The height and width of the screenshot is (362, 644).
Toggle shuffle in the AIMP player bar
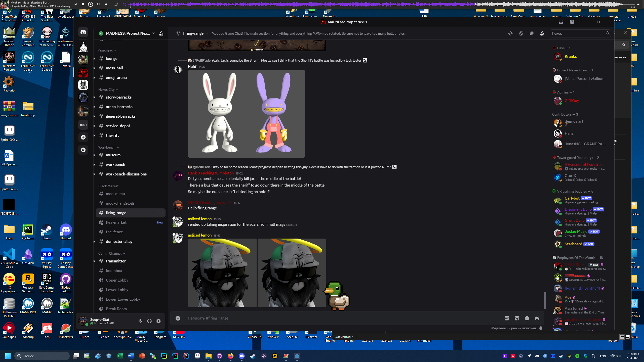pyautogui.click(x=124, y=4)
